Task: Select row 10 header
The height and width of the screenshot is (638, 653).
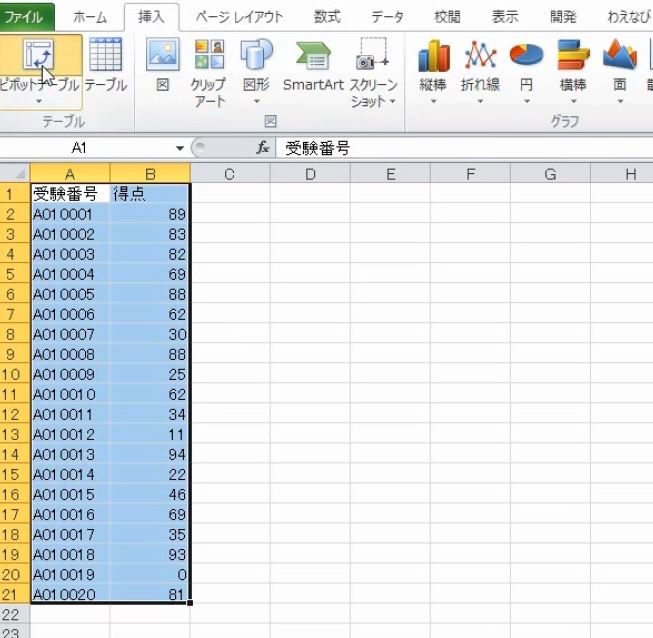Action: [x=15, y=374]
